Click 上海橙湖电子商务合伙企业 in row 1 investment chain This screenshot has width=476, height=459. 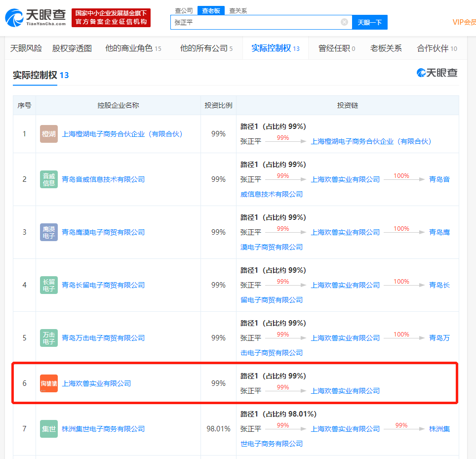[371, 142]
